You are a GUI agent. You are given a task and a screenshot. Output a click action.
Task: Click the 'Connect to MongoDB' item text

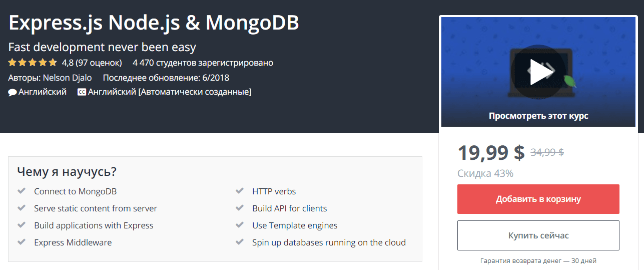[75, 191]
